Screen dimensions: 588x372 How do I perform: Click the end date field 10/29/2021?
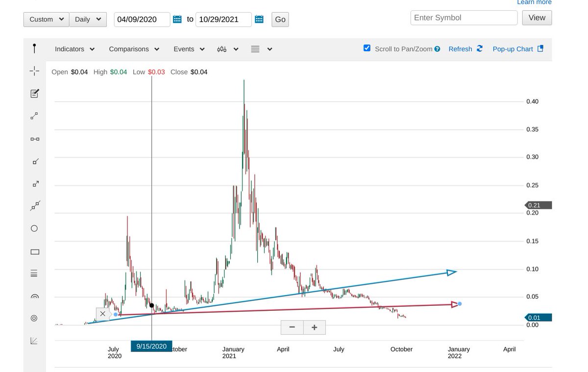(x=223, y=20)
